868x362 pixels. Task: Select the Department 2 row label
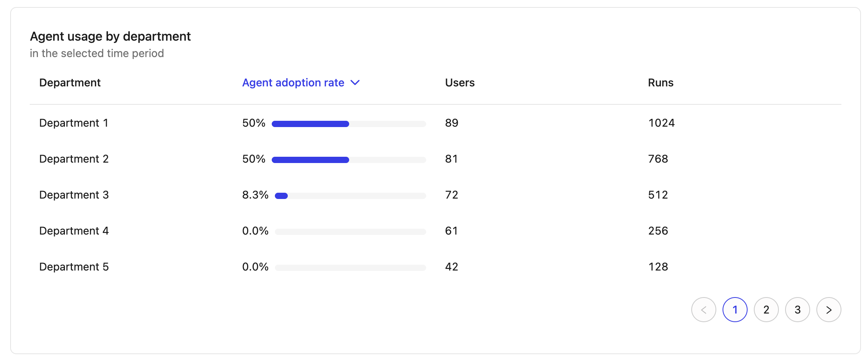tap(74, 159)
